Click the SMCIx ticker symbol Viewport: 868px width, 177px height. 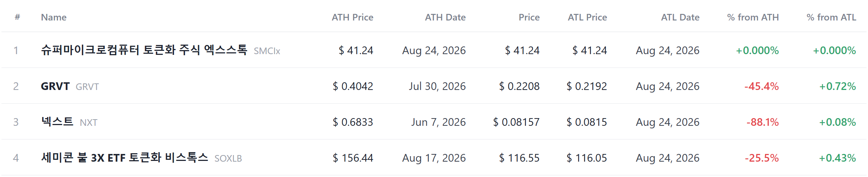pyautogui.click(x=267, y=51)
